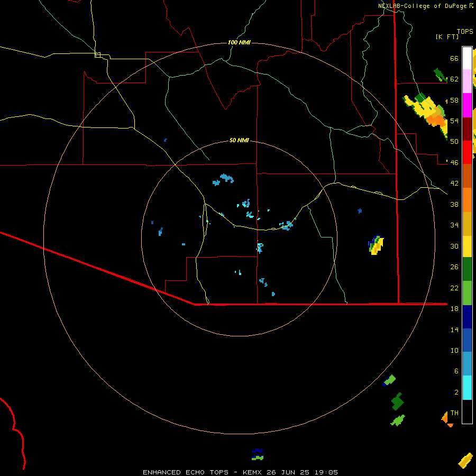Select the bright red legend band
The image size is (476, 476).
tap(467, 152)
